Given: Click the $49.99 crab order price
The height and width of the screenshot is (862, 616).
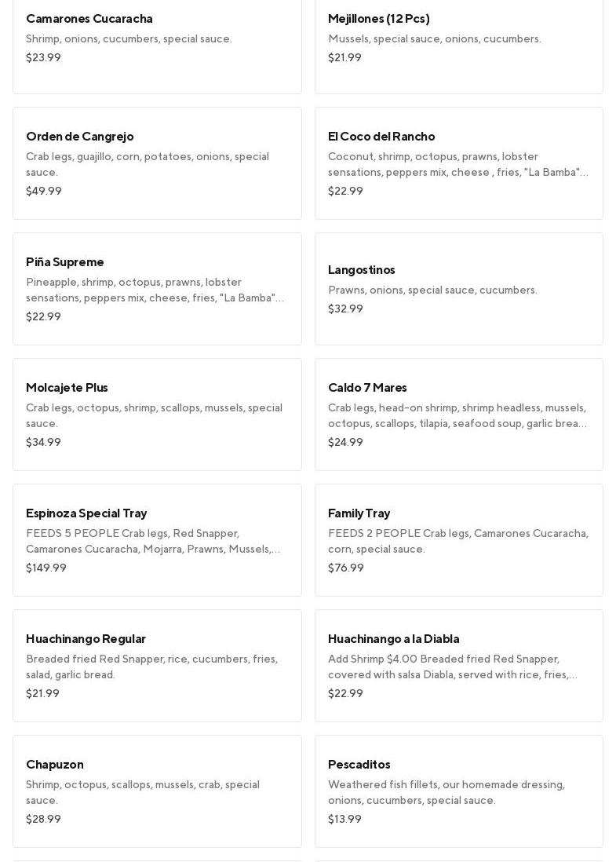Looking at the screenshot, I should (x=44, y=191).
